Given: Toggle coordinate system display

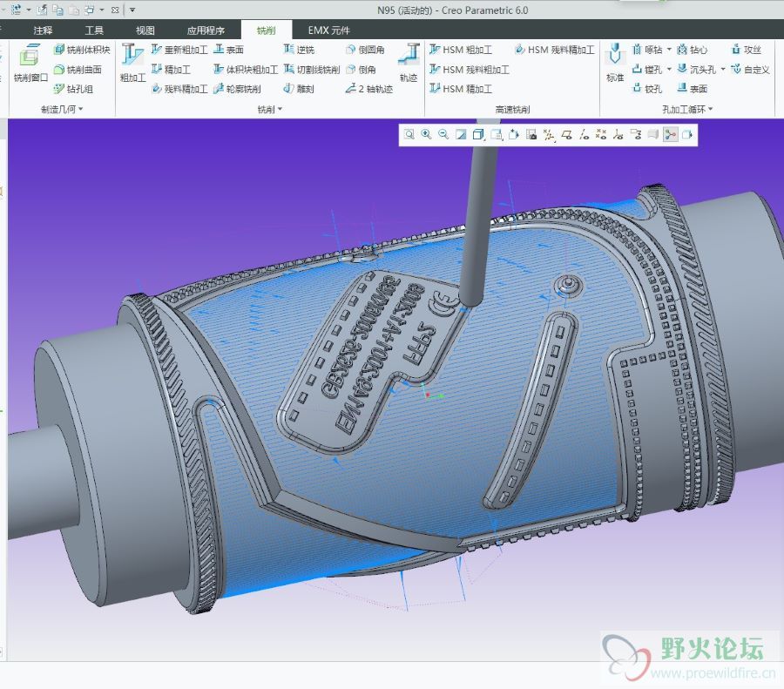Looking at the screenshot, I should [x=618, y=134].
